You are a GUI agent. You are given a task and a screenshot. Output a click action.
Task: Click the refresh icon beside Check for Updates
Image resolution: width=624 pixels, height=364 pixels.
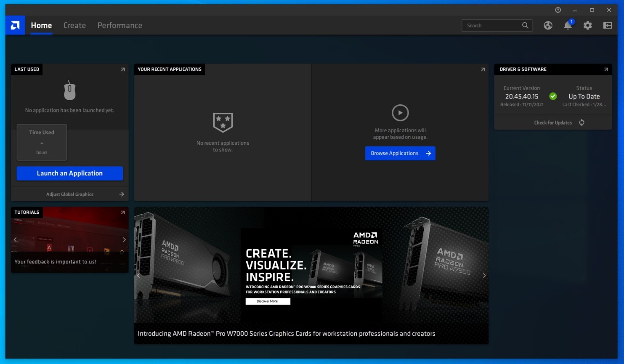pyautogui.click(x=582, y=122)
